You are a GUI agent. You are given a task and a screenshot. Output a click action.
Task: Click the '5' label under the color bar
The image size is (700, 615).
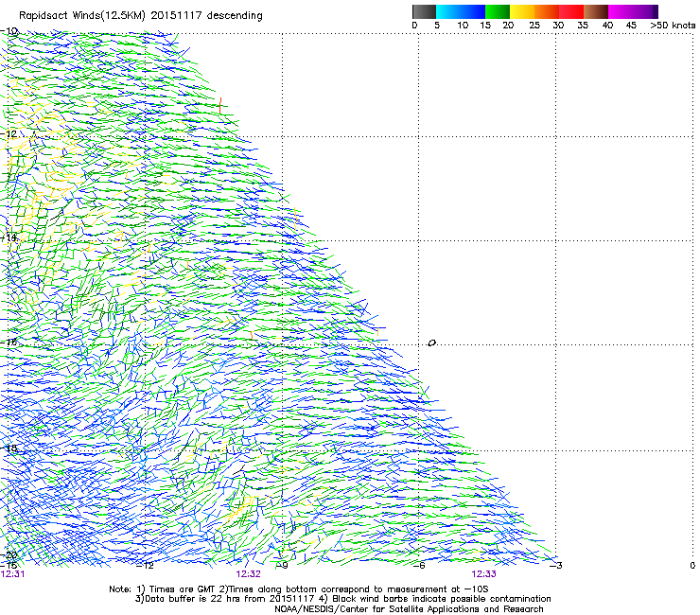(437, 25)
